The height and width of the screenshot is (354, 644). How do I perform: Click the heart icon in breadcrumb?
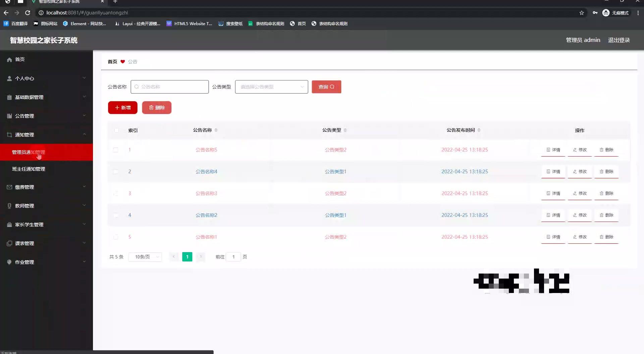[x=123, y=62]
